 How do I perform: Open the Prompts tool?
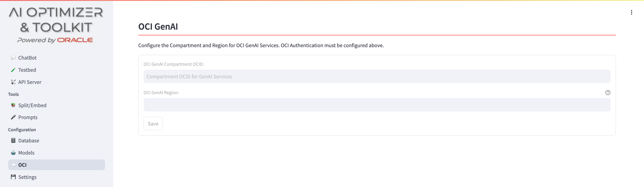(x=56, y=117)
